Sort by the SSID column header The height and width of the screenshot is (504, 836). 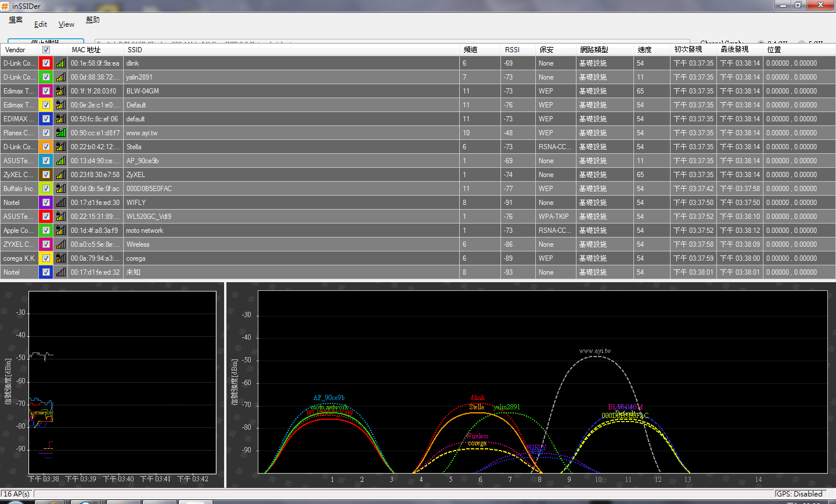(291, 50)
